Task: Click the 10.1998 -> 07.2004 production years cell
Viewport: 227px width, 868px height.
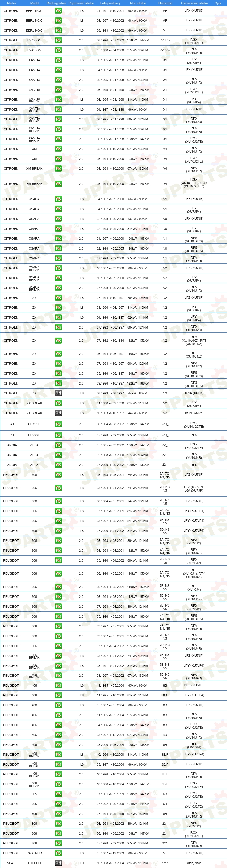Action: tap(110, 863)
